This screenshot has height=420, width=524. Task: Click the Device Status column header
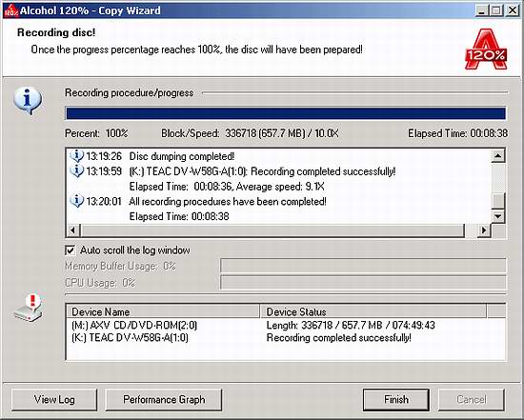(373, 311)
